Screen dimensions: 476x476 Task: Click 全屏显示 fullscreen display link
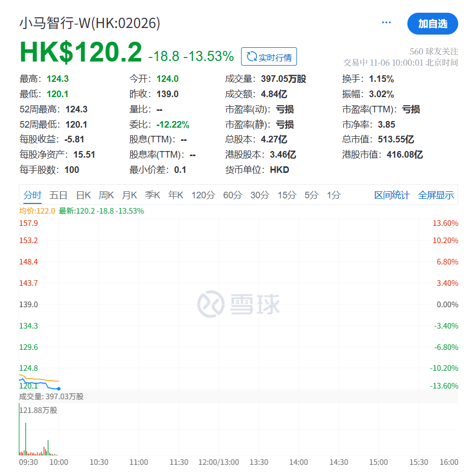coord(436,195)
